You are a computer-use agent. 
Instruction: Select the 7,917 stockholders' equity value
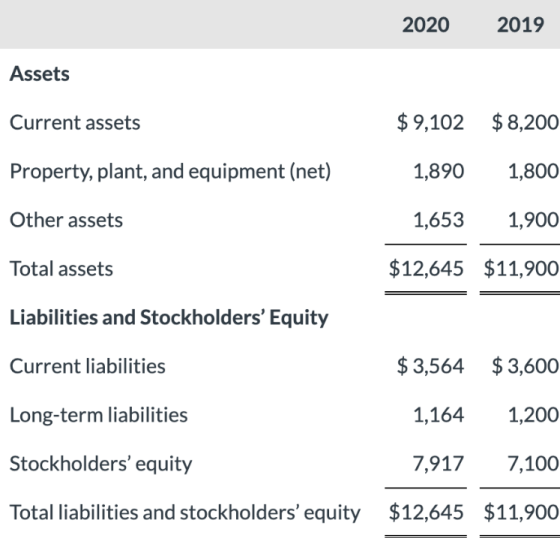[x=439, y=464]
